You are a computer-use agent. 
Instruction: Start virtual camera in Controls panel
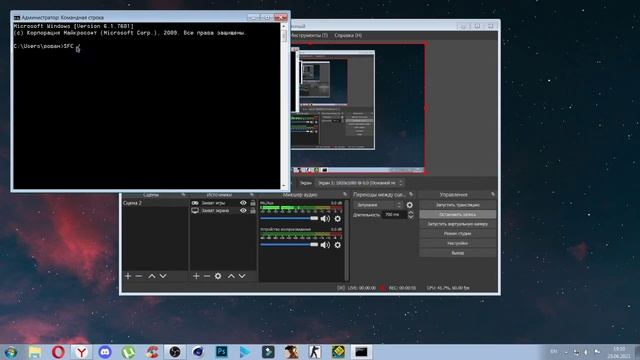click(458, 224)
